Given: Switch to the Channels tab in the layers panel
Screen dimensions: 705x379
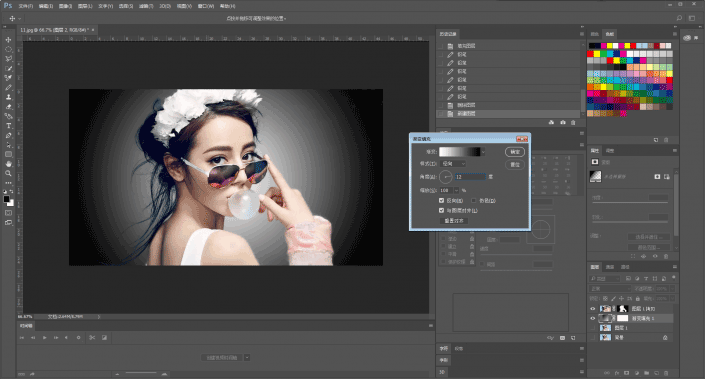Looking at the screenshot, I should coord(610,267).
